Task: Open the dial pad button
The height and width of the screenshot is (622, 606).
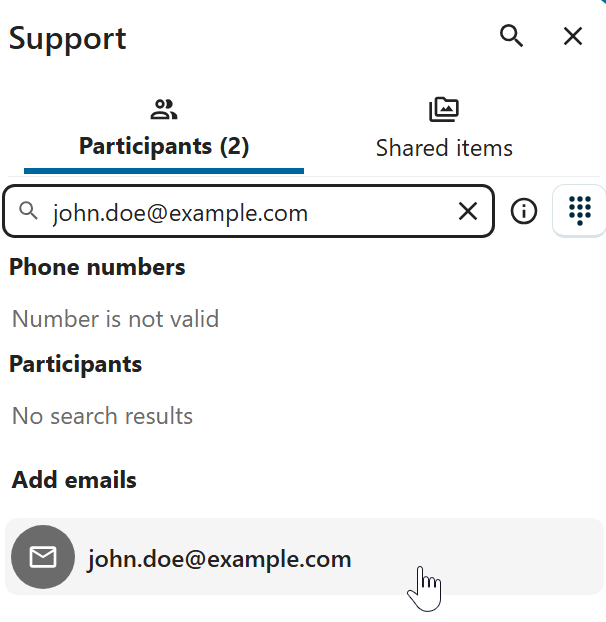Action: click(x=579, y=211)
